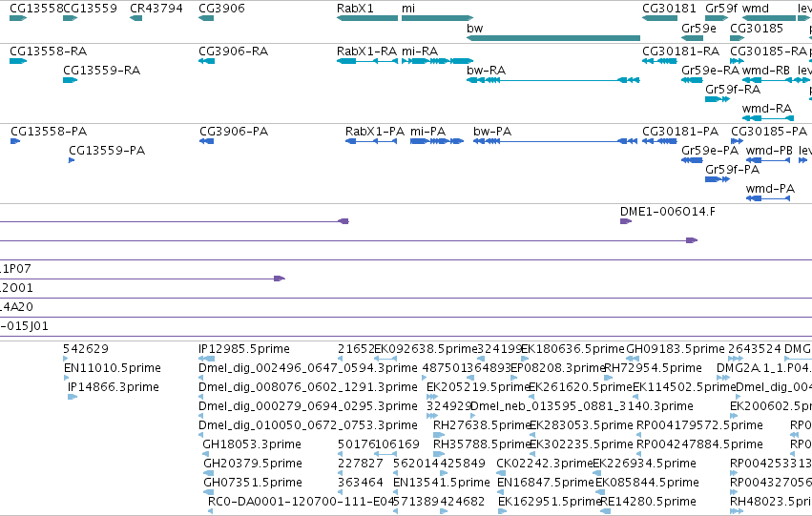Select EST GH20379.5prime label
This screenshot has height=516, width=812.
coord(253,464)
